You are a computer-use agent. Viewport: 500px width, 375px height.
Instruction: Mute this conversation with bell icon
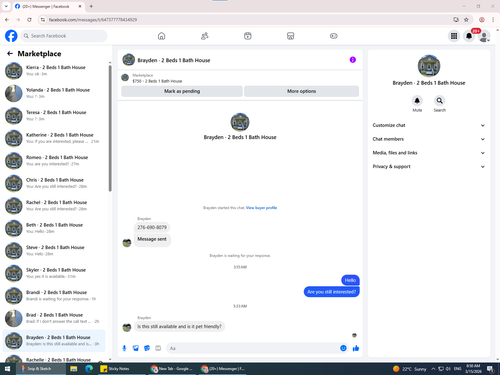click(x=417, y=100)
